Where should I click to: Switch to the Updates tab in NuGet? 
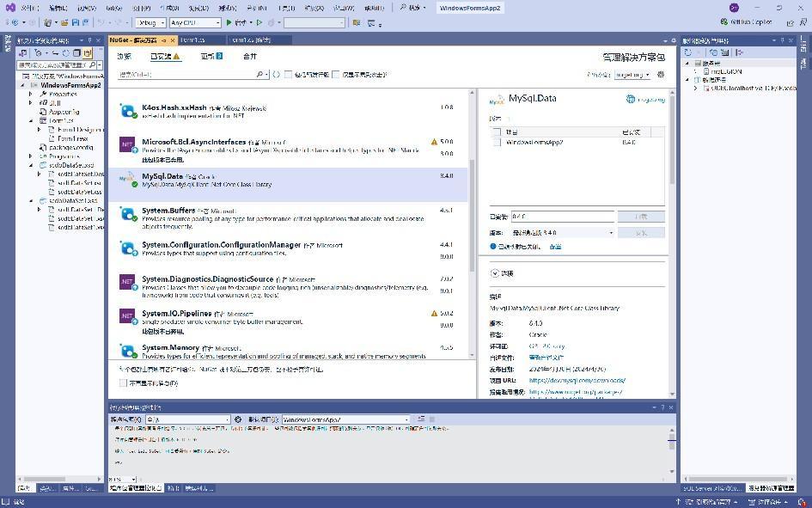211,57
